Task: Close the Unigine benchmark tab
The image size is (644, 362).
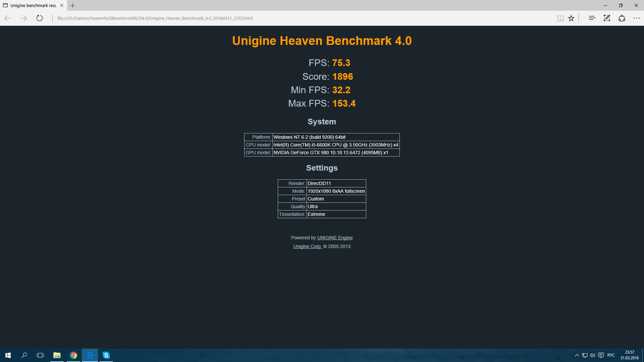Action: (x=62, y=5)
